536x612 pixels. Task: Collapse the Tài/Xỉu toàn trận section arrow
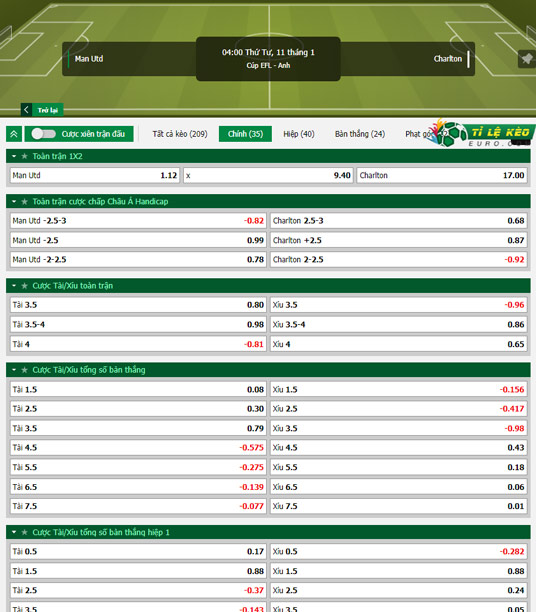(14, 286)
